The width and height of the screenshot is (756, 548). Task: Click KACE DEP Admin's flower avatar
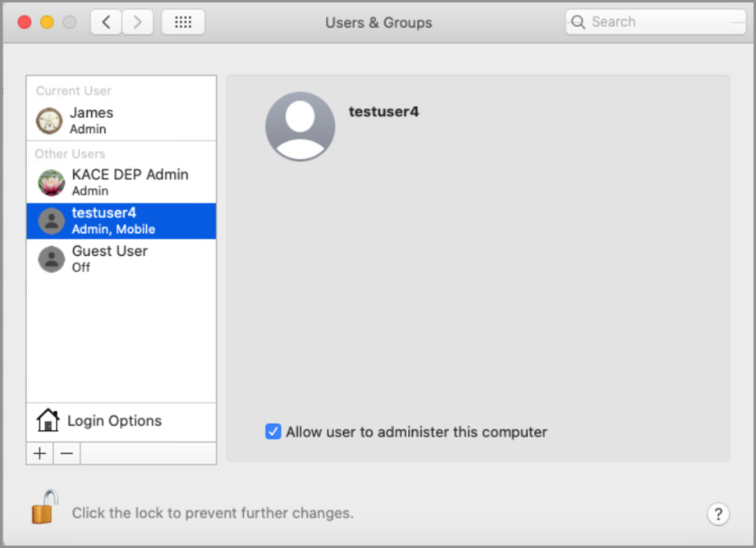click(x=52, y=182)
